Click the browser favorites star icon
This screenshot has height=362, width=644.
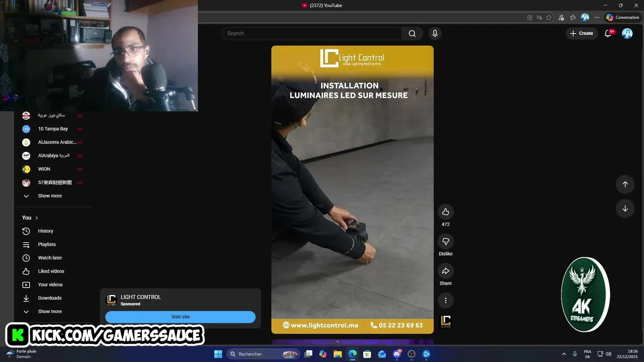[x=549, y=18]
